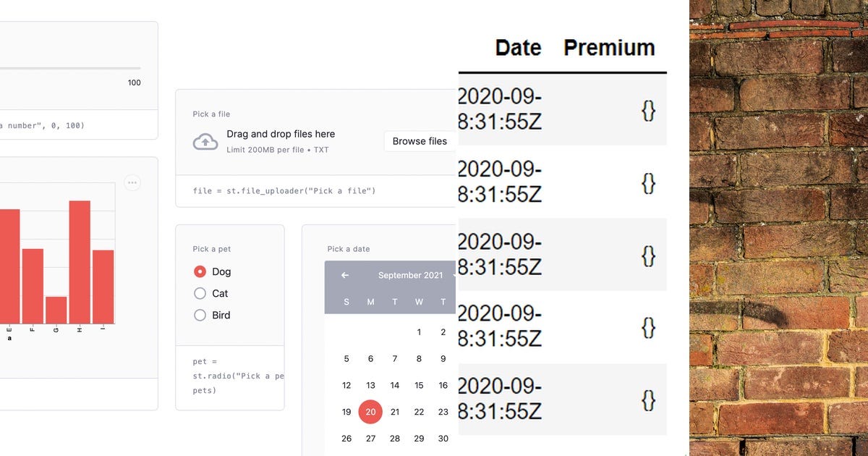
Task: Select the Dog radio option
Action: pos(200,272)
